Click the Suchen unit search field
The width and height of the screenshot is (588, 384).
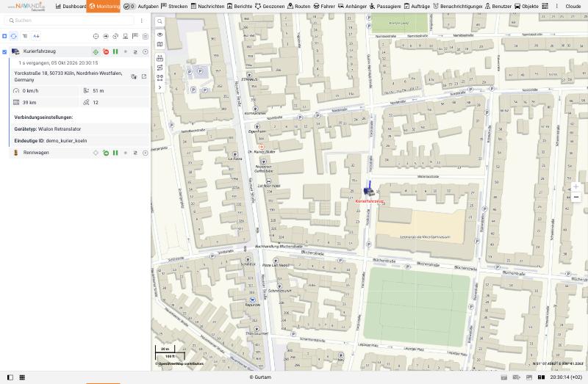point(69,21)
